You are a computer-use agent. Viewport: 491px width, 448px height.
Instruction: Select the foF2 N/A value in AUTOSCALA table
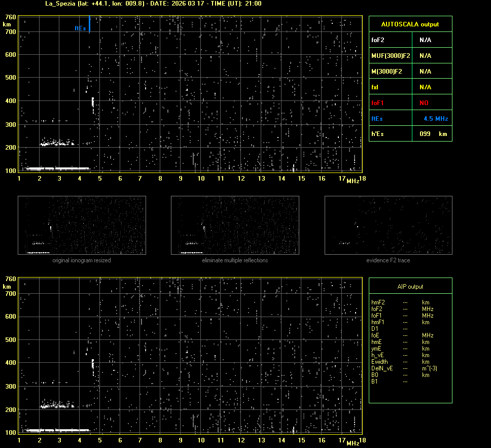(x=426, y=40)
